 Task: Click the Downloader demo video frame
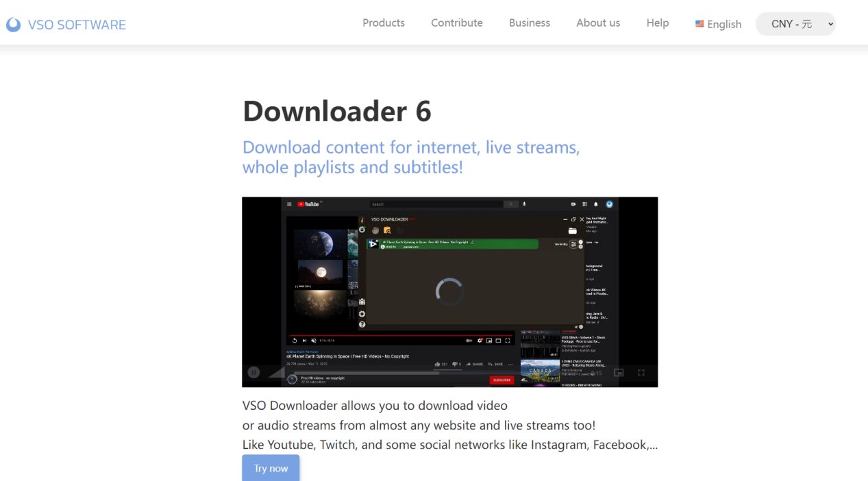[x=449, y=292]
